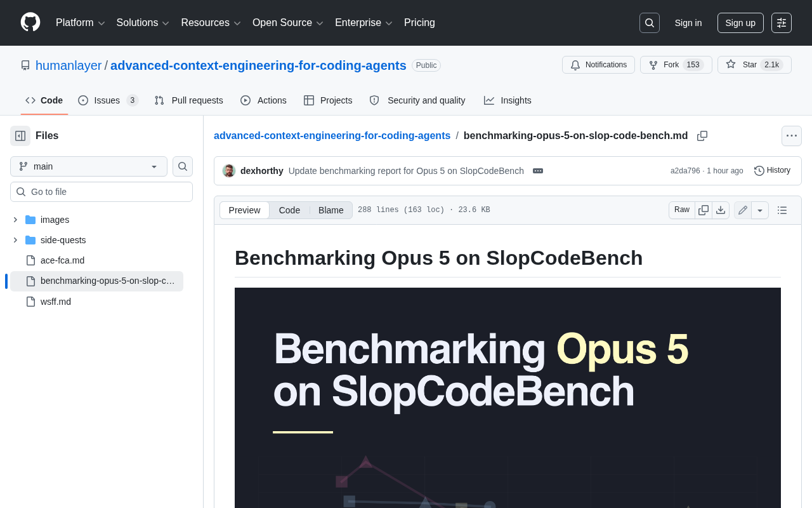Switch to Code view

(x=289, y=210)
